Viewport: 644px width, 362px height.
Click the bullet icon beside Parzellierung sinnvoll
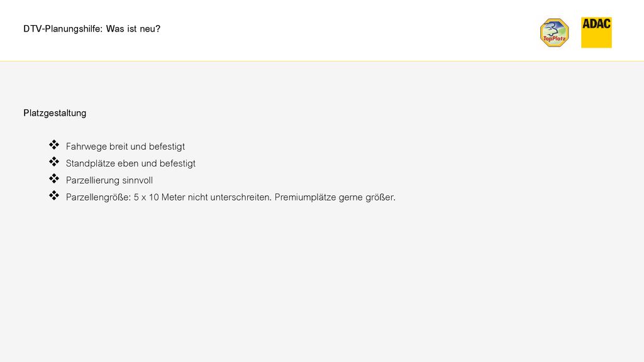[54, 178]
